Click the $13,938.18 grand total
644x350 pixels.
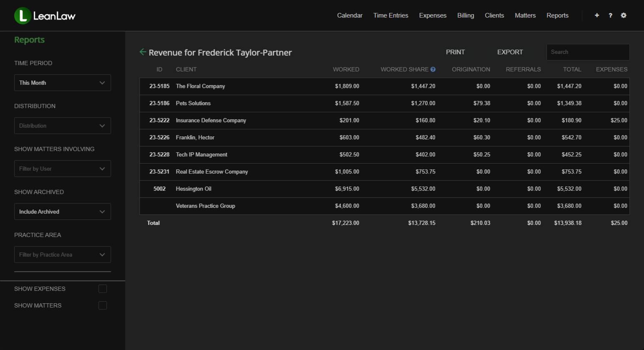pos(568,223)
